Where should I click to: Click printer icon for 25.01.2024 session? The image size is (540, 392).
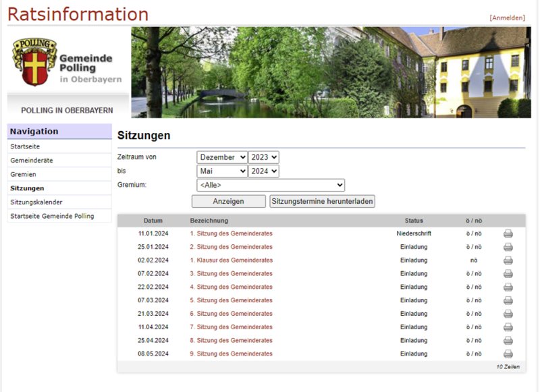(508, 247)
